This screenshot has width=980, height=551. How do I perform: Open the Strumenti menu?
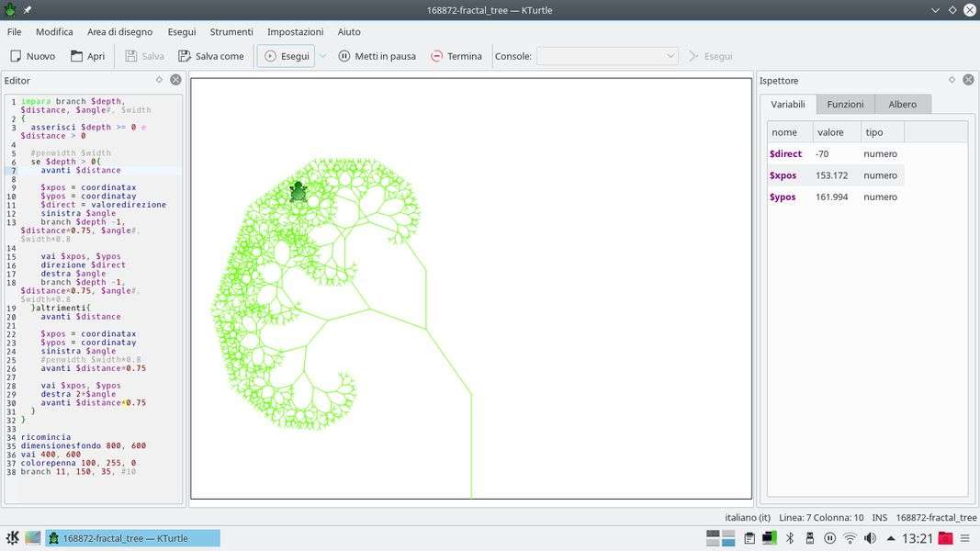(x=231, y=31)
